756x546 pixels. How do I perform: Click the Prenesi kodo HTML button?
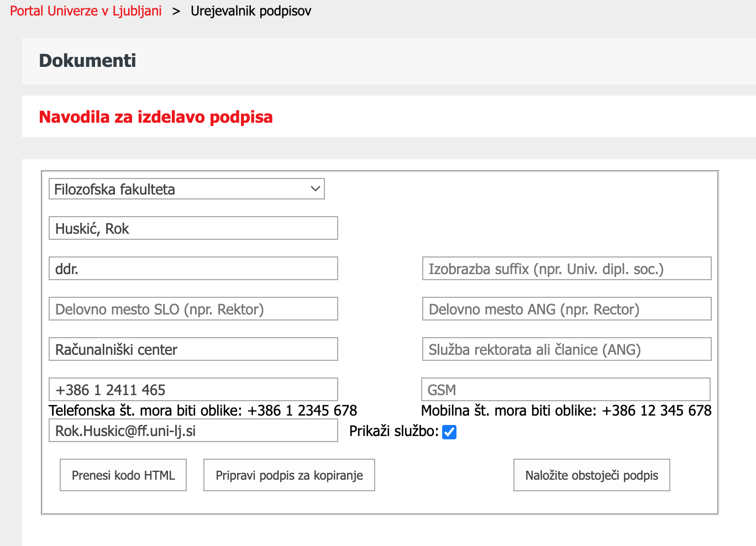(x=123, y=475)
